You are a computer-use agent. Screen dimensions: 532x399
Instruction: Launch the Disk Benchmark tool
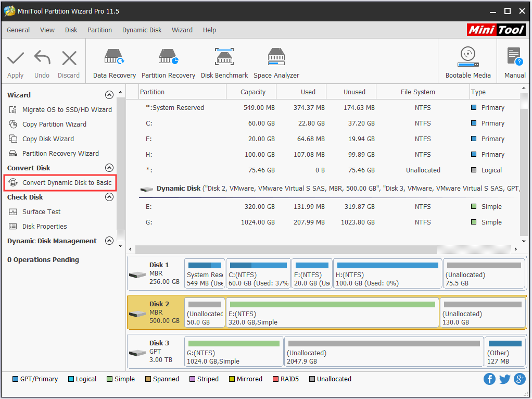point(224,61)
